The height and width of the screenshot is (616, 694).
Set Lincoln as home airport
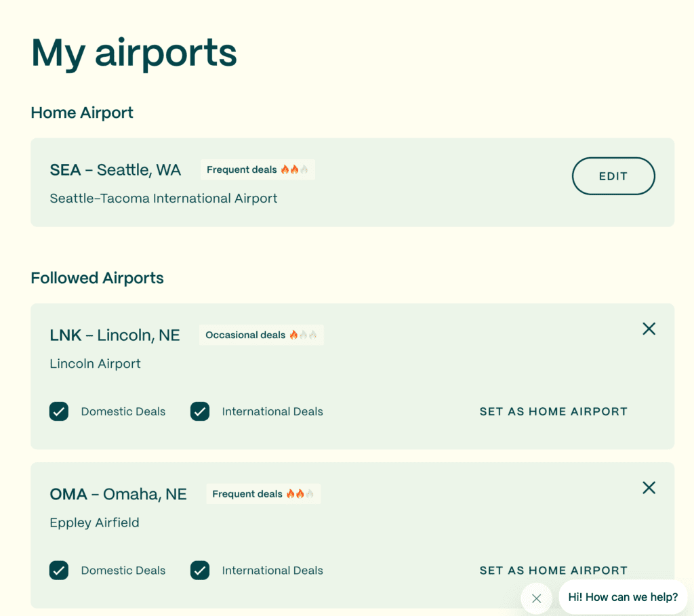[x=553, y=411]
